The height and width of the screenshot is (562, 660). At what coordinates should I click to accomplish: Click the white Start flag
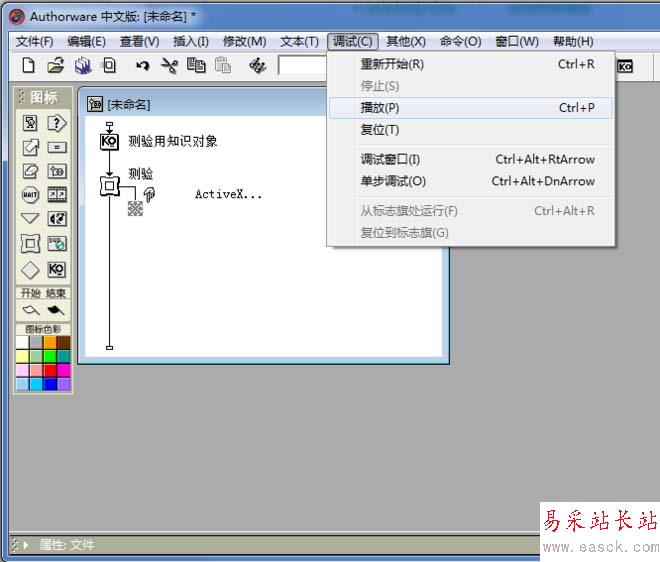31,310
